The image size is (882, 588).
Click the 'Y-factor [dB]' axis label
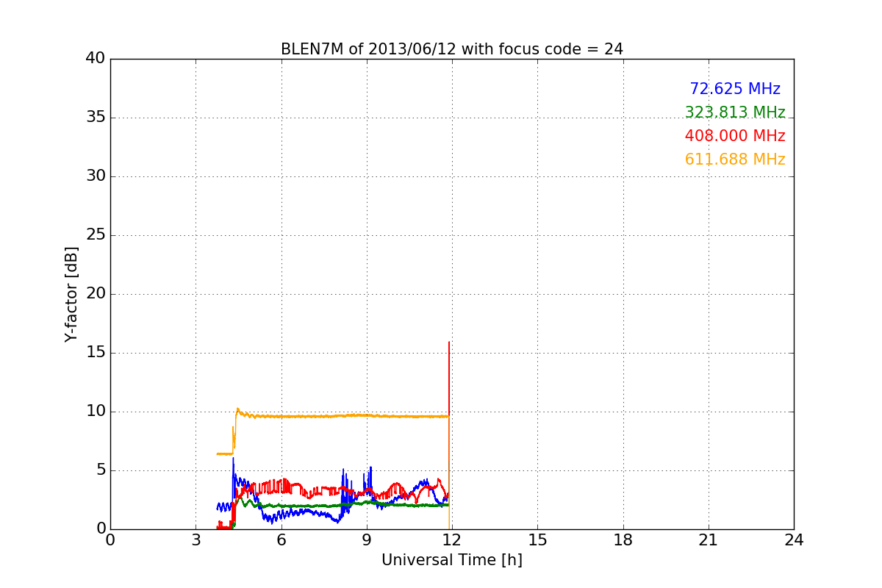click(x=71, y=294)
